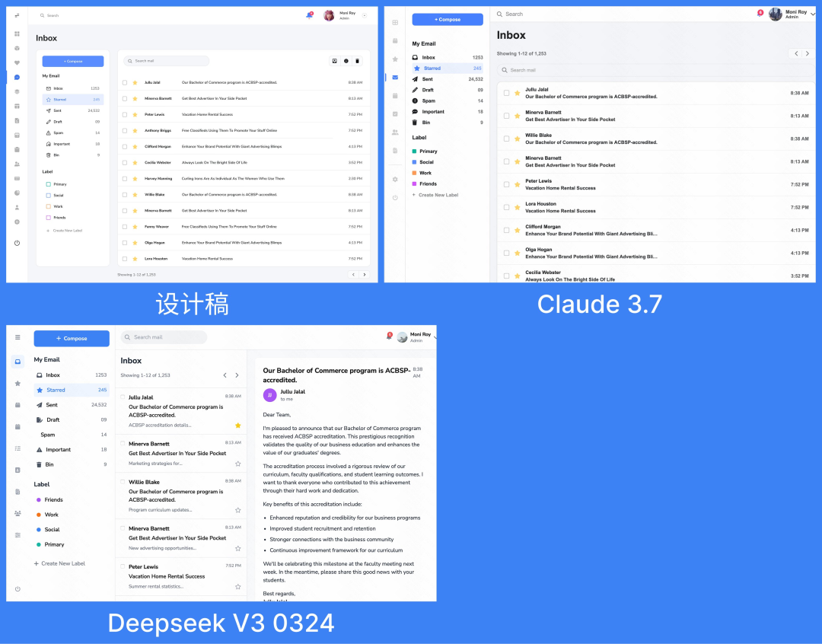Click orange Work color dot in Deepseek

39,515
